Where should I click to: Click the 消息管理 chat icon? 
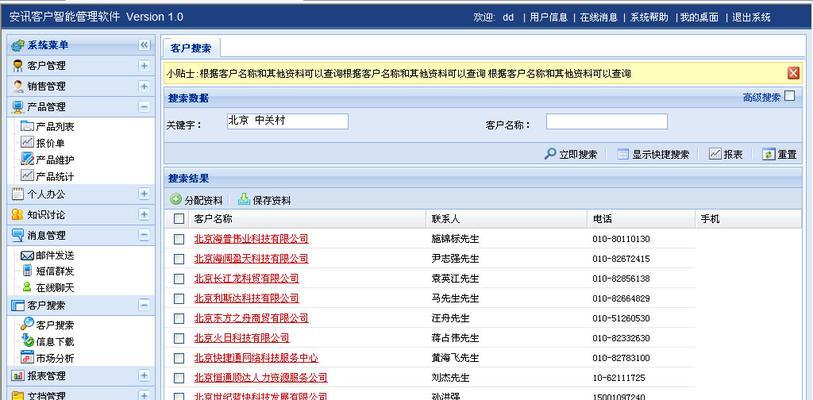coord(18,235)
